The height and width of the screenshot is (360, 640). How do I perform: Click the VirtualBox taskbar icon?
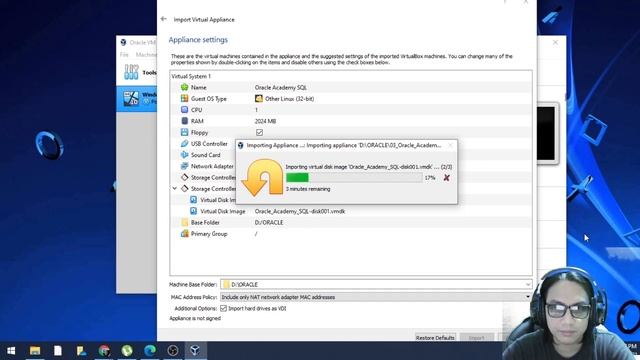pyautogui.click(x=195, y=351)
